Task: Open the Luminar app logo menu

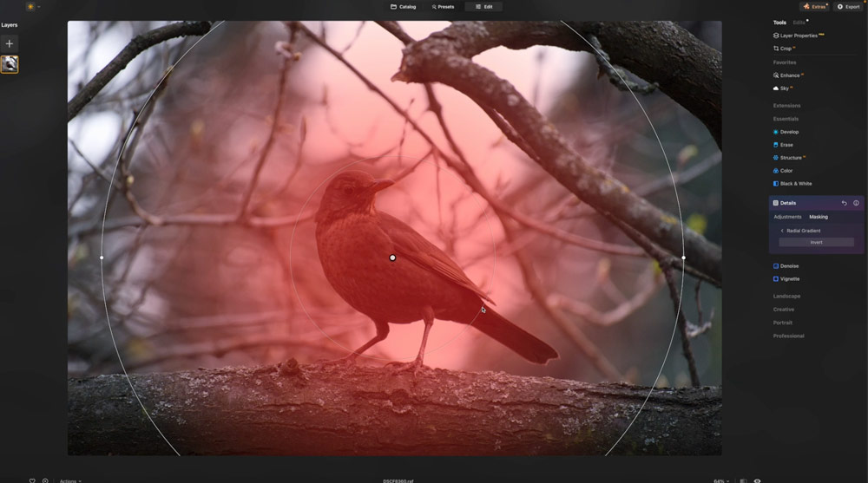Action: 30,7
